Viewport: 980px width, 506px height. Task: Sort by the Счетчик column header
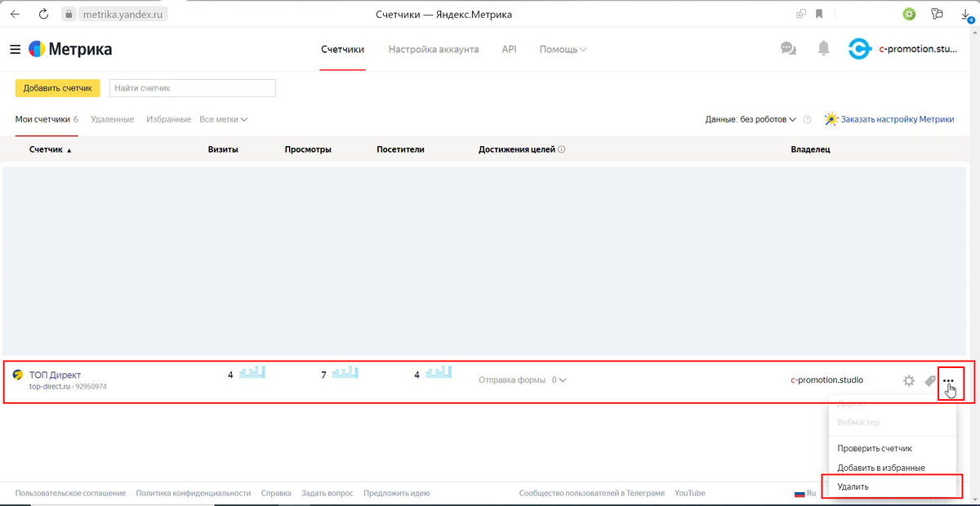click(51, 150)
